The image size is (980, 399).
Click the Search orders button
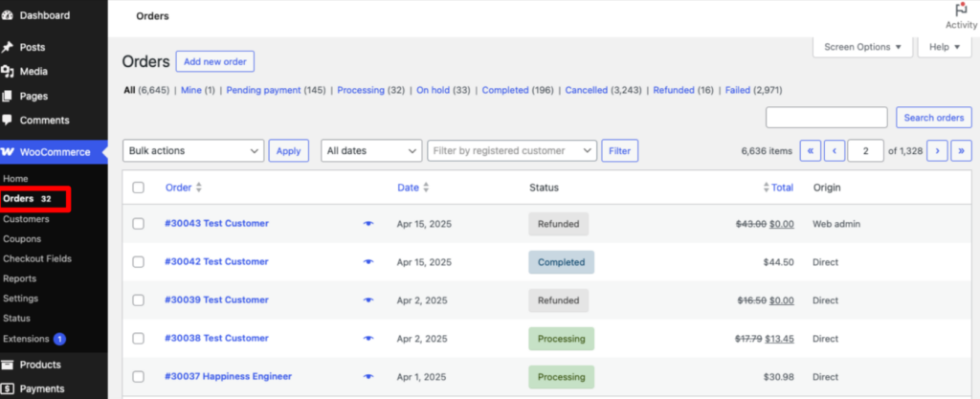pos(934,118)
